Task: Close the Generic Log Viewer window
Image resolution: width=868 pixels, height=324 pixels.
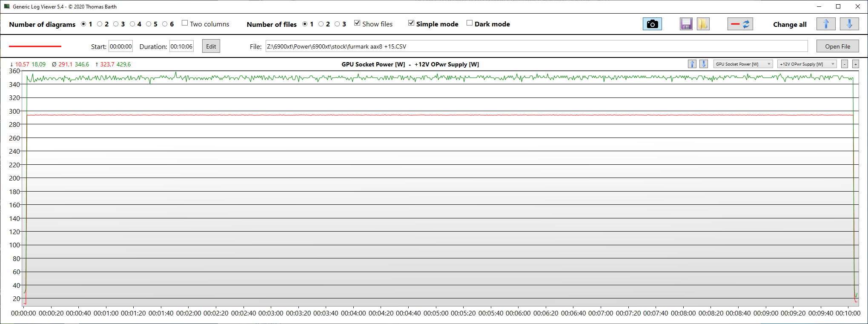Action: 858,6
